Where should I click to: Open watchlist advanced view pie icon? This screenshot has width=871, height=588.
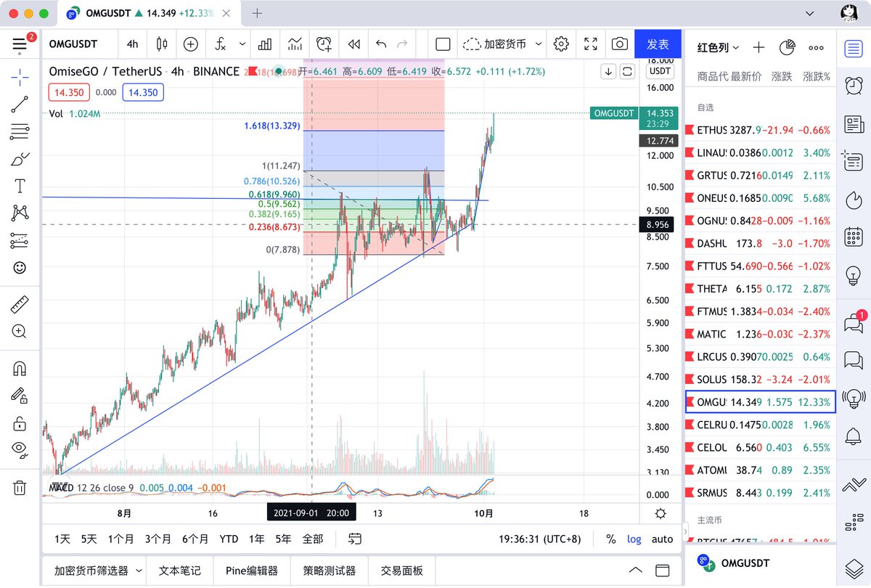click(787, 47)
